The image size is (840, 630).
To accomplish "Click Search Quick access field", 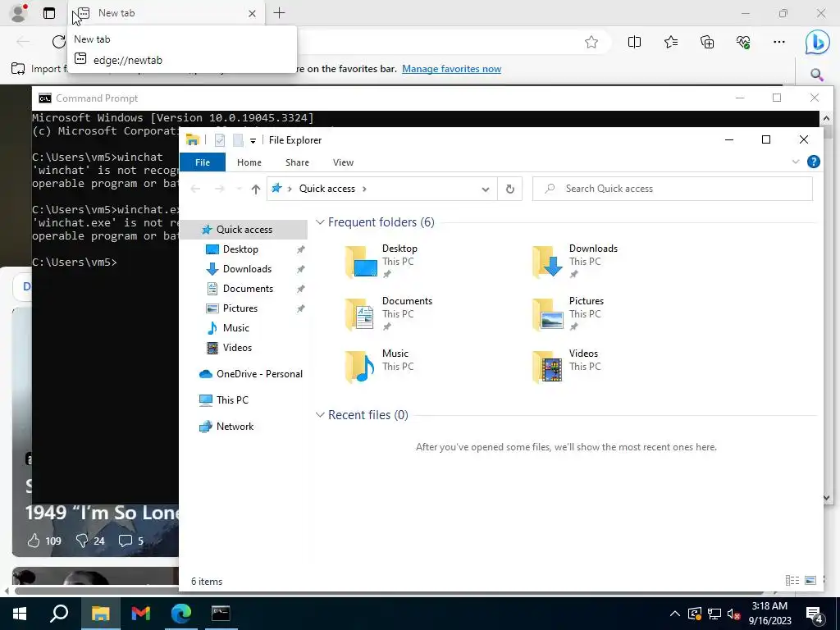I will tap(673, 189).
